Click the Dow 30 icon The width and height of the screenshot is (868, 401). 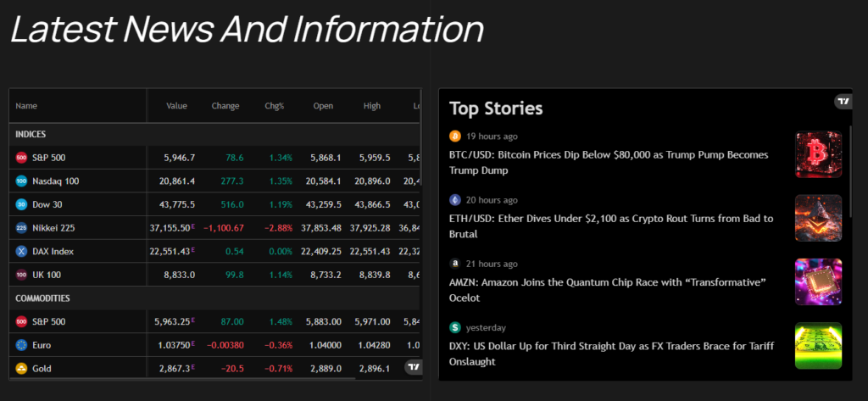point(22,204)
